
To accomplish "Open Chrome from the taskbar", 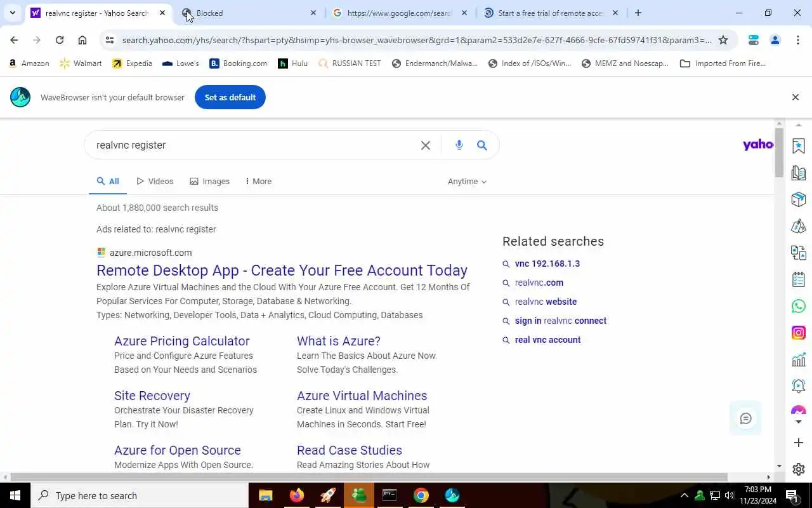I will 421,495.
